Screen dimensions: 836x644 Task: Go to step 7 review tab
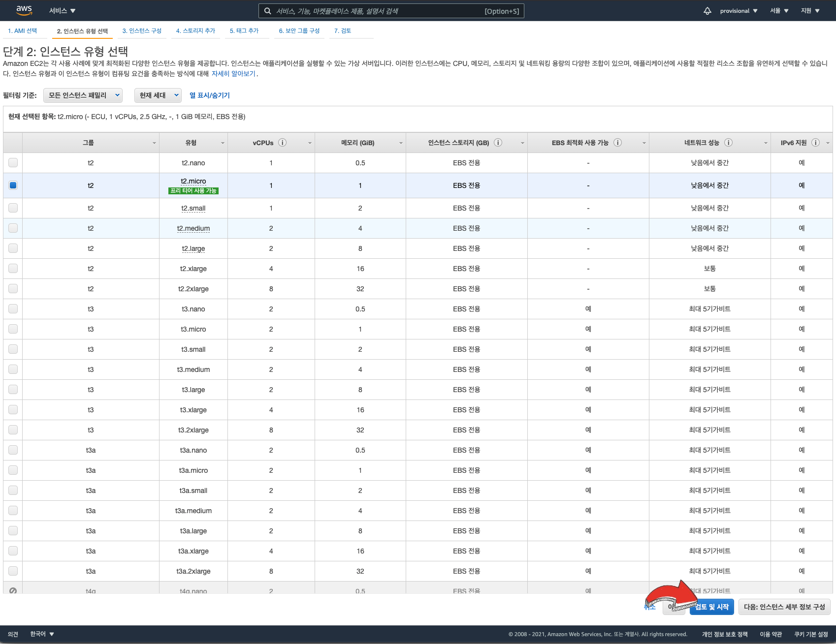tap(343, 31)
